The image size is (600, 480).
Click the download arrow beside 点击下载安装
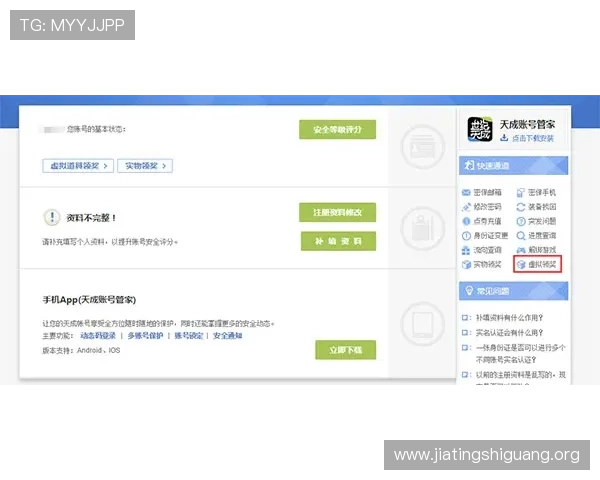pos(504,138)
